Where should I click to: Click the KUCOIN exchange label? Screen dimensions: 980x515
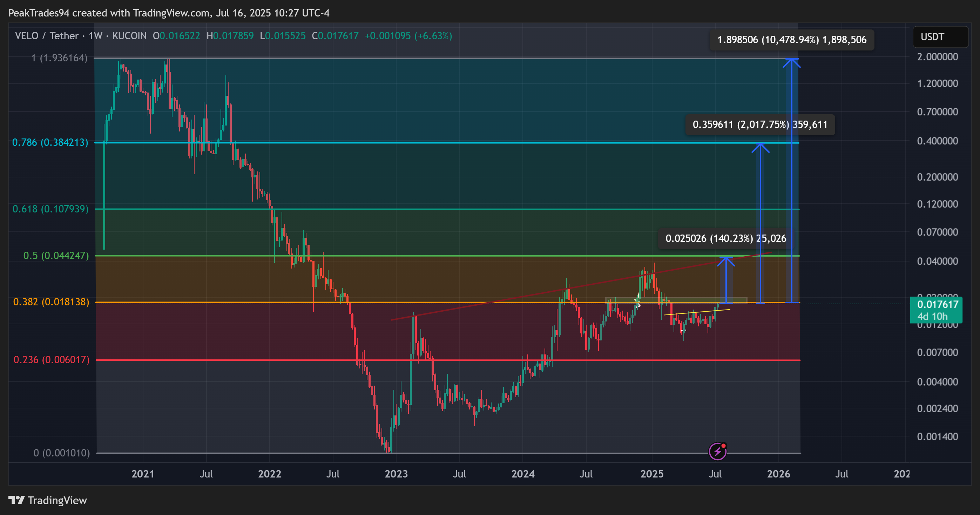tap(129, 36)
